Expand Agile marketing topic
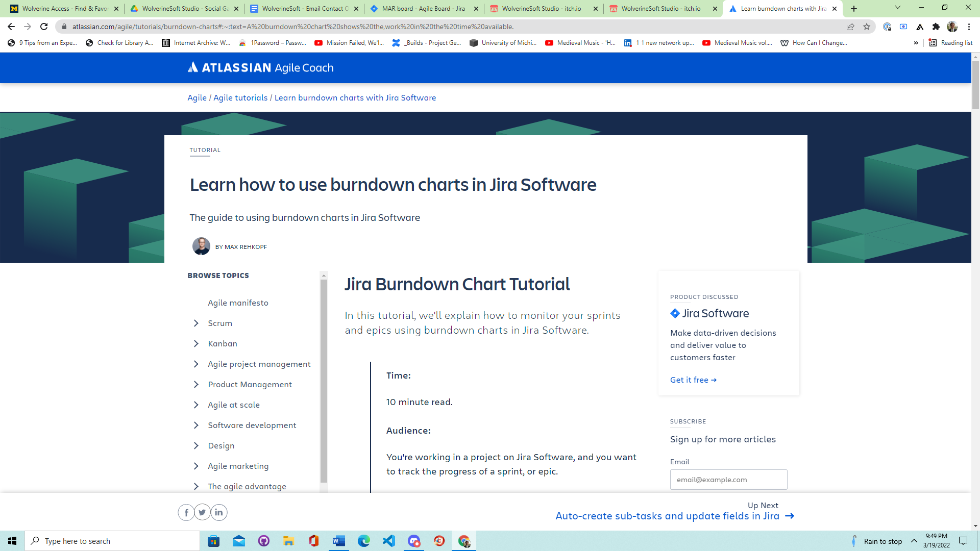This screenshot has height=551, width=980. pyautogui.click(x=196, y=466)
